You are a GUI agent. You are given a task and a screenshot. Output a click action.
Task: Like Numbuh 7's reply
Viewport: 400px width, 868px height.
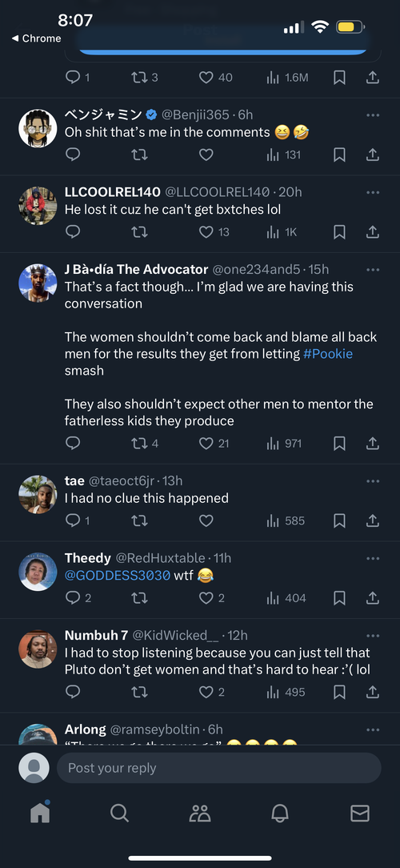[x=206, y=692]
